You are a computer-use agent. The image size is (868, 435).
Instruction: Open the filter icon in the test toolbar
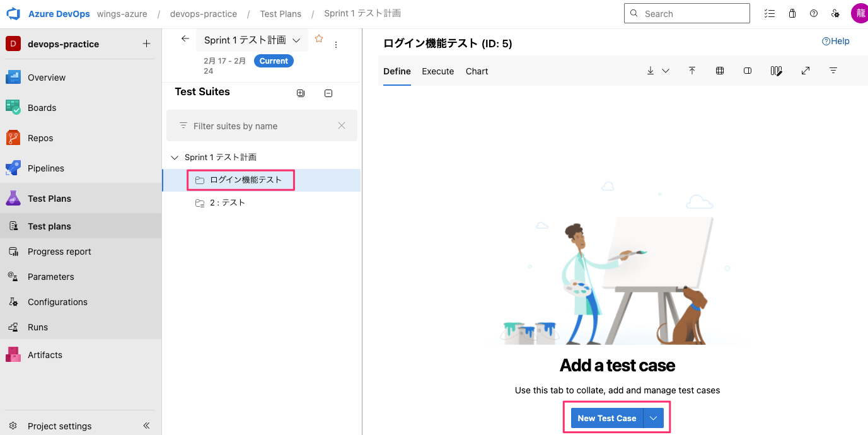click(833, 71)
